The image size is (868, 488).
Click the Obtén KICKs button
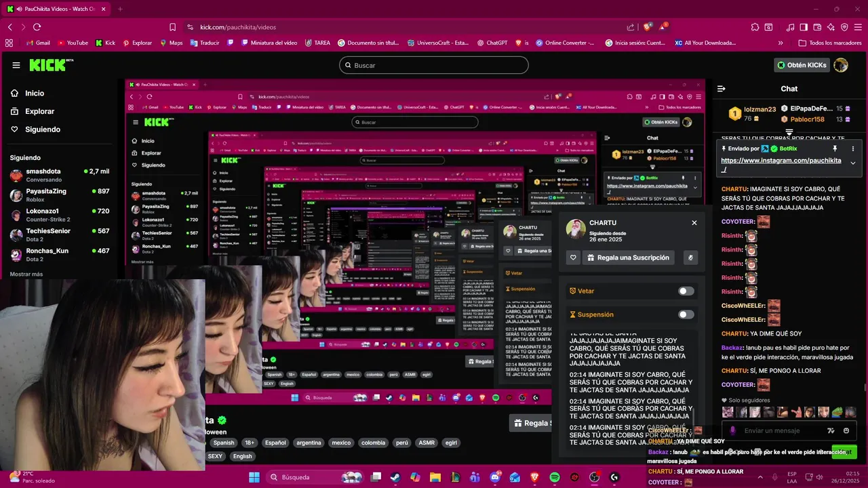802,65
